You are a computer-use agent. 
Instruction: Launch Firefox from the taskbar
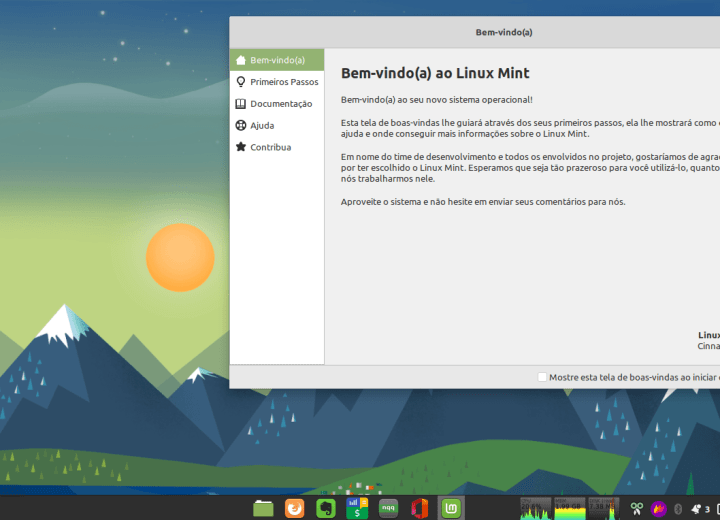(294, 509)
